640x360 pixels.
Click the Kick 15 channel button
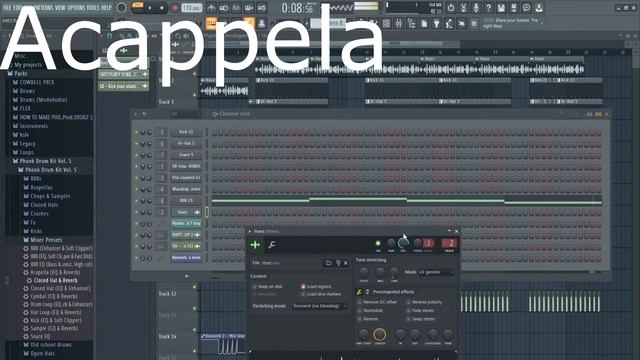click(186, 132)
